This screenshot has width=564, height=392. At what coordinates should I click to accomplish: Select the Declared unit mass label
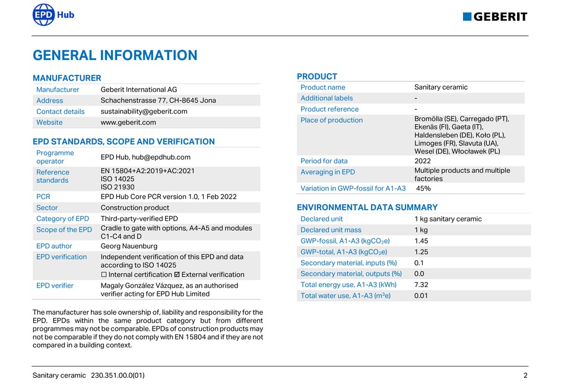(331, 230)
